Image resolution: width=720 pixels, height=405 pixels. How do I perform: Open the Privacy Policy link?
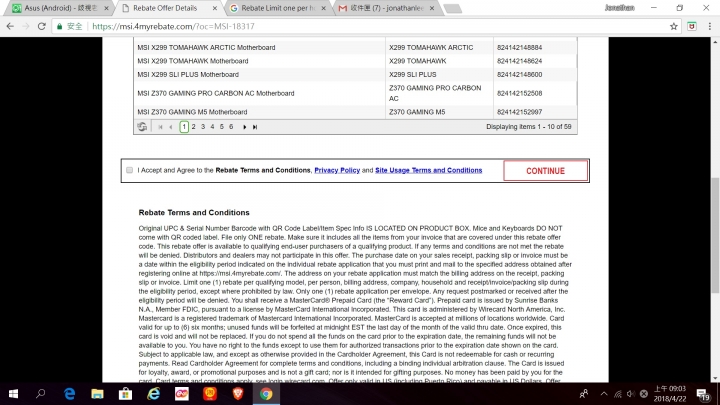pos(337,170)
